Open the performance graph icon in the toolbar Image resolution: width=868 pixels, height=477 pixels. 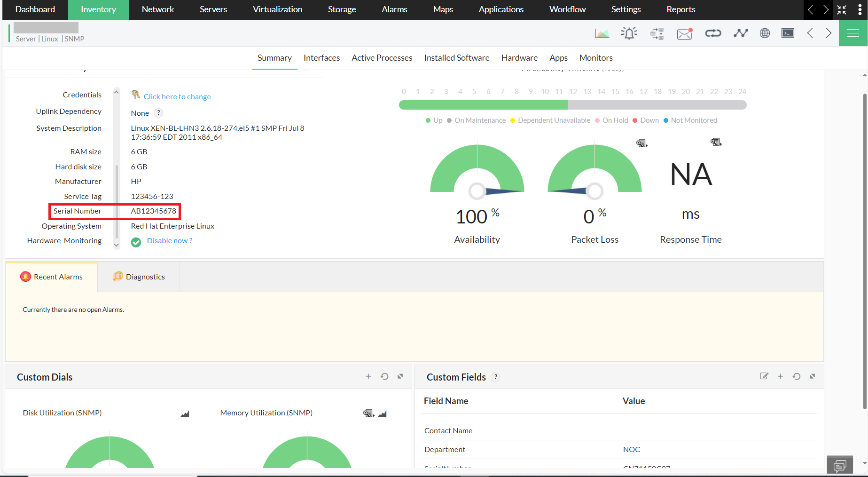pos(602,33)
